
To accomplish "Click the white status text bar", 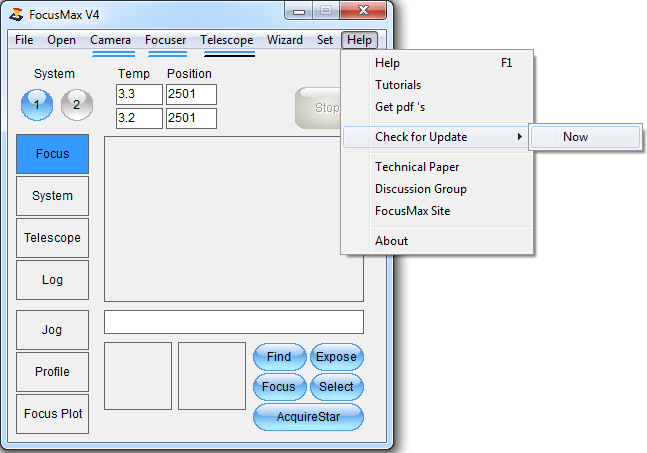I will (234, 322).
